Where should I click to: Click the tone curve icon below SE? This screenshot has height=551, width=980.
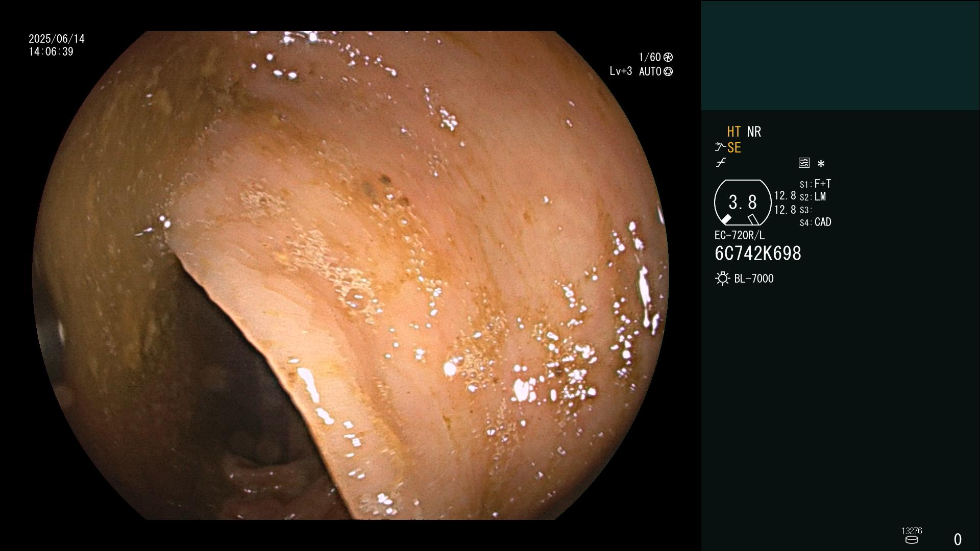click(x=721, y=163)
